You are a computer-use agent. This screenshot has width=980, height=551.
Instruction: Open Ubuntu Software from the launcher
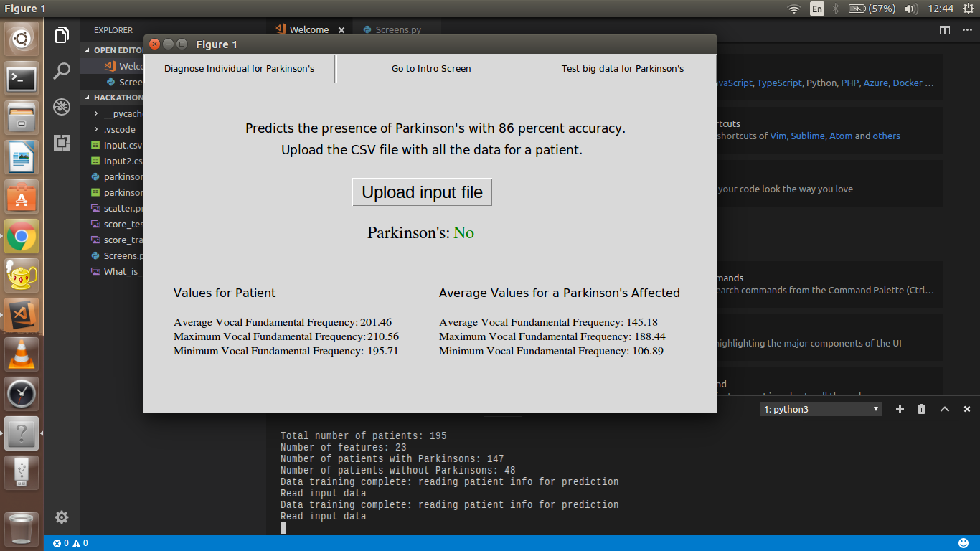(22, 197)
